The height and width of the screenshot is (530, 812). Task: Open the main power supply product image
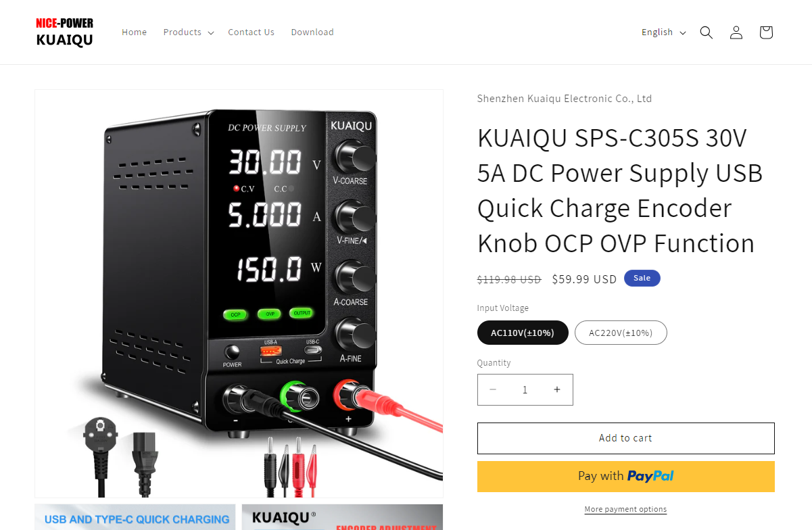(x=239, y=293)
